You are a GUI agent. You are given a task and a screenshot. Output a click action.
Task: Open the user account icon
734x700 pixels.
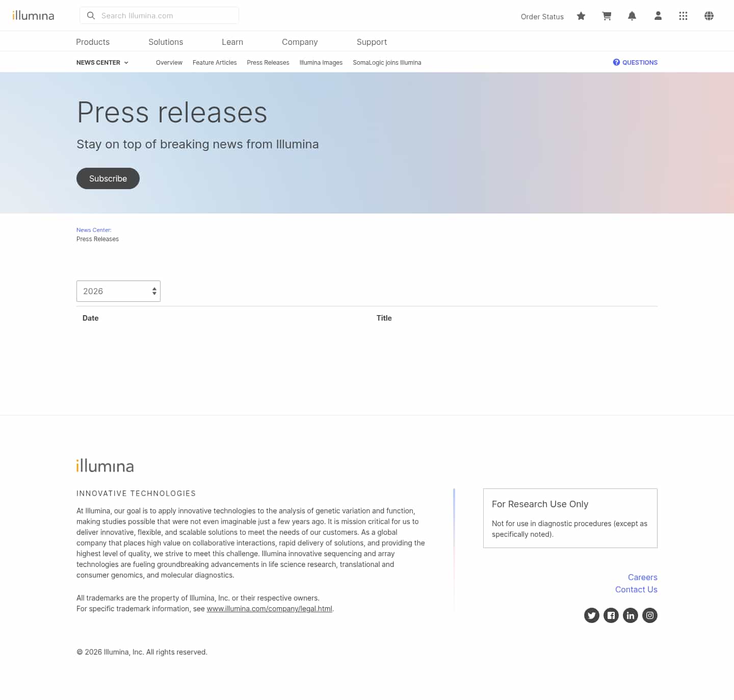[x=658, y=16]
